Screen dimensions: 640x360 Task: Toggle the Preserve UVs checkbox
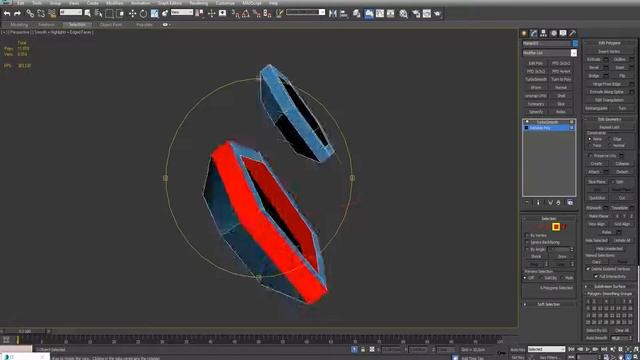[x=590, y=156]
